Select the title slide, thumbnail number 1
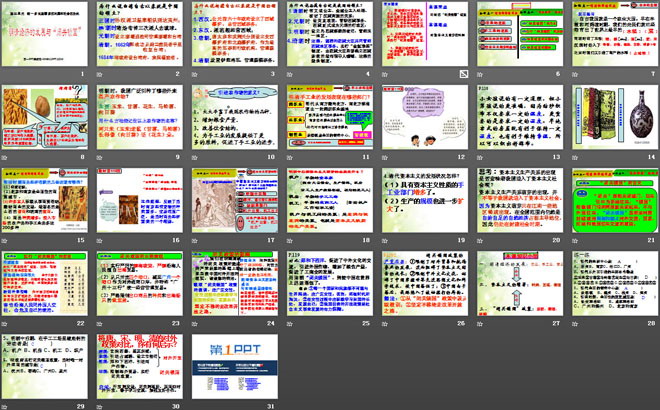This screenshot has width=660, height=410. 46,35
